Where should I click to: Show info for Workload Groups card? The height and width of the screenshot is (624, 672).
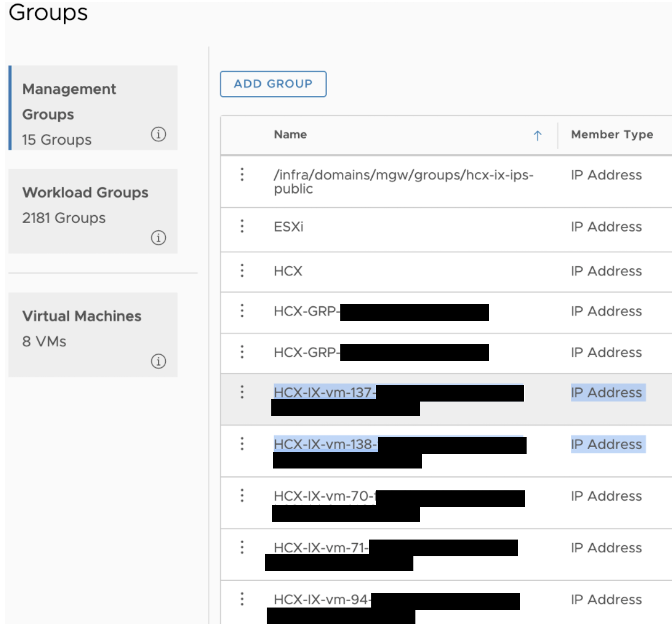(x=158, y=238)
